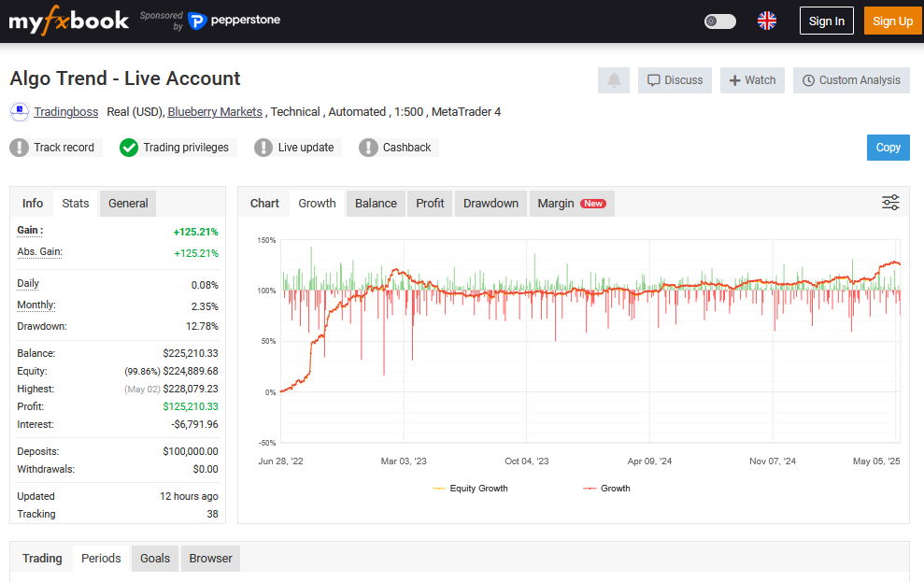The width and height of the screenshot is (924, 582).
Task: Click the Track record warning icon
Action: tap(19, 148)
